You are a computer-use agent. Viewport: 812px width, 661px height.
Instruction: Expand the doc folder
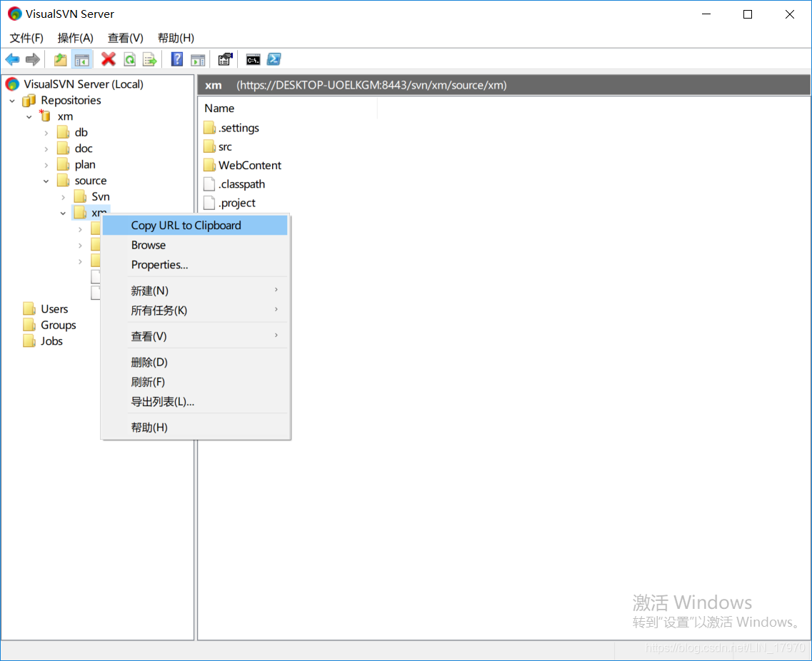[46, 148]
